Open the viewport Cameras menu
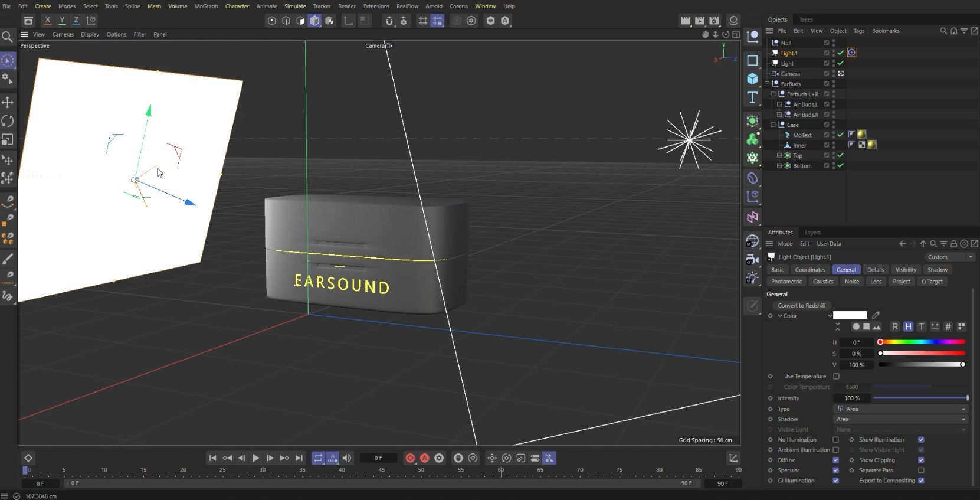 click(63, 34)
